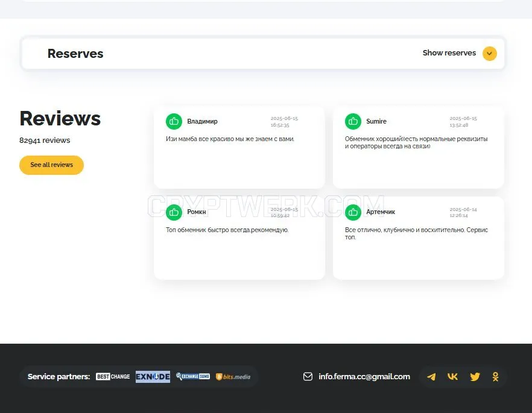Open the Twitter social icon
The image size is (532, 413).
point(475,377)
